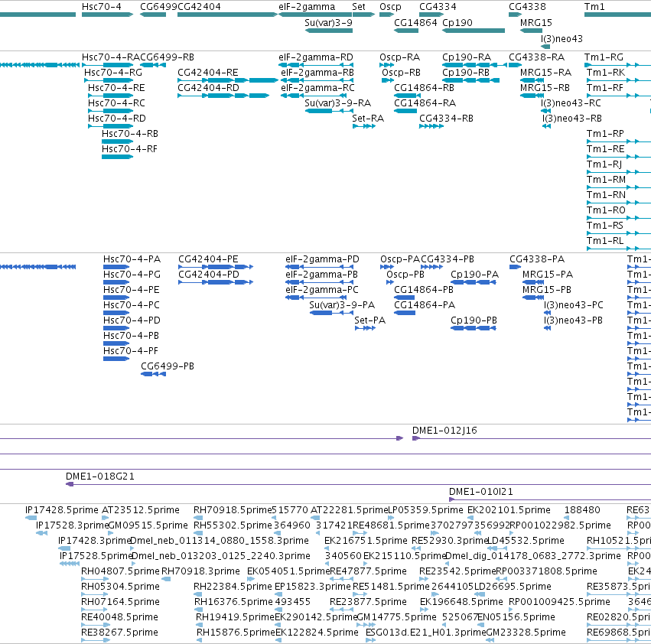Select the l(3)neo43 gene label
The width and height of the screenshot is (651, 644).
[x=561, y=38]
